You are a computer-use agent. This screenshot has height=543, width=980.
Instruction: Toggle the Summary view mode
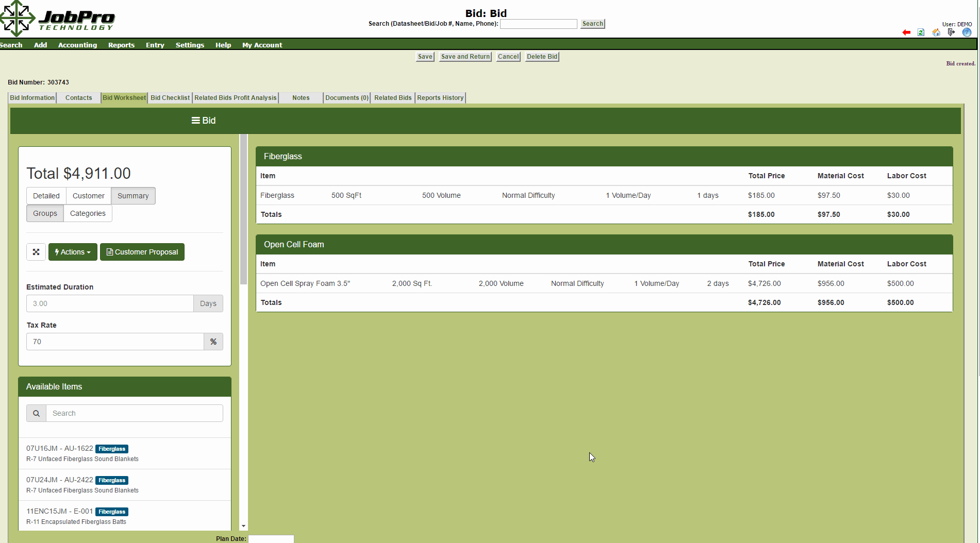(133, 196)
